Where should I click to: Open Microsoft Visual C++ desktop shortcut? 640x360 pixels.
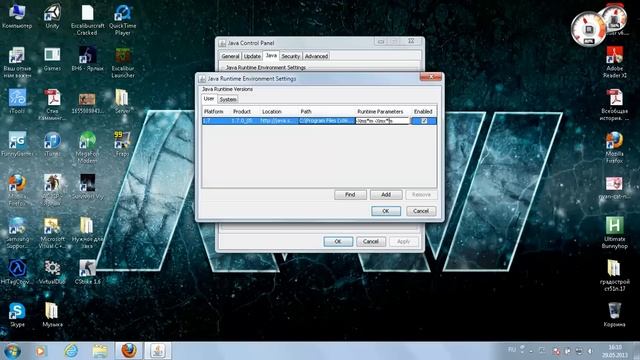click(52, 233)
